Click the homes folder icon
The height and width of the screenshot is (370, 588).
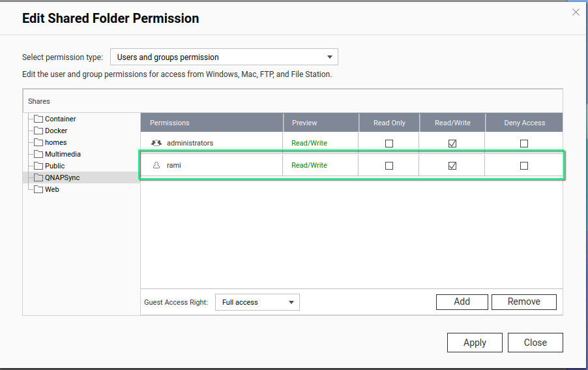point(38,142)
